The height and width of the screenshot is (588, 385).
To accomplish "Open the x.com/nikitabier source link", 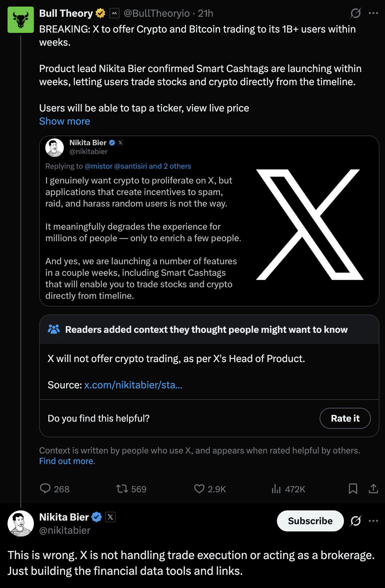I will point(133,385).
